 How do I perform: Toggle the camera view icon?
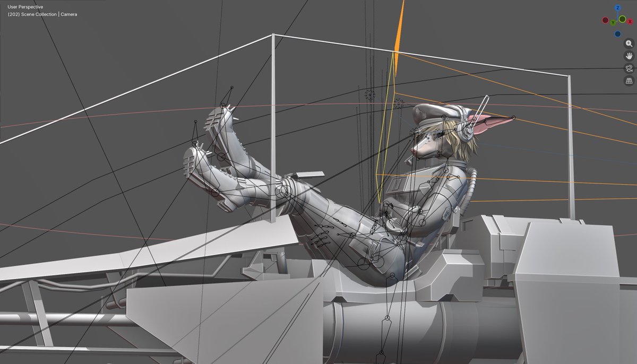[x=629, y=68]
